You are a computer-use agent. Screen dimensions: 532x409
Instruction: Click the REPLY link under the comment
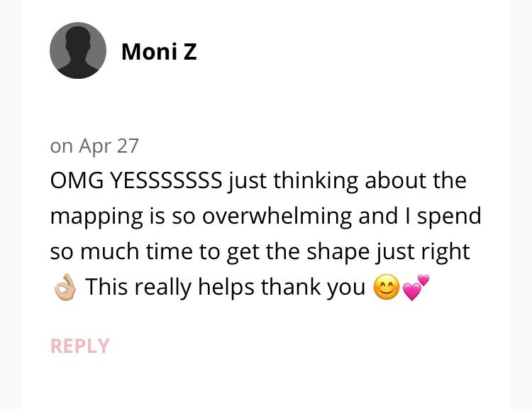click(x=79, y=346)
